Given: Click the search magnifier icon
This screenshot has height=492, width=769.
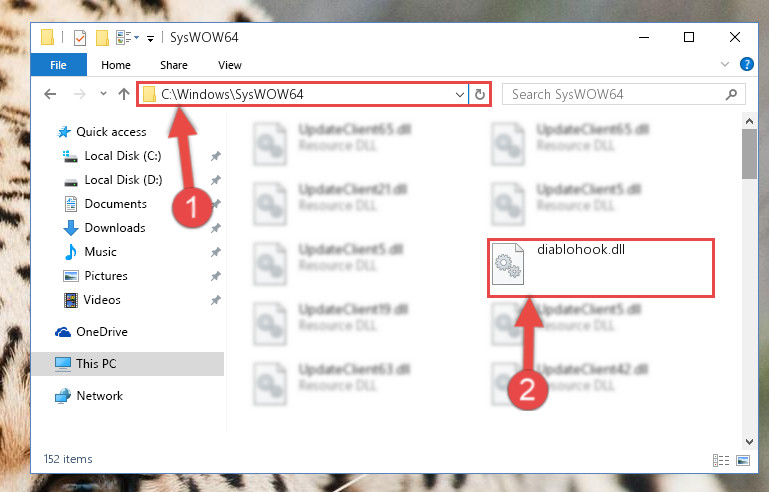Looking at the screenshot, I should [x=731, y=94].
